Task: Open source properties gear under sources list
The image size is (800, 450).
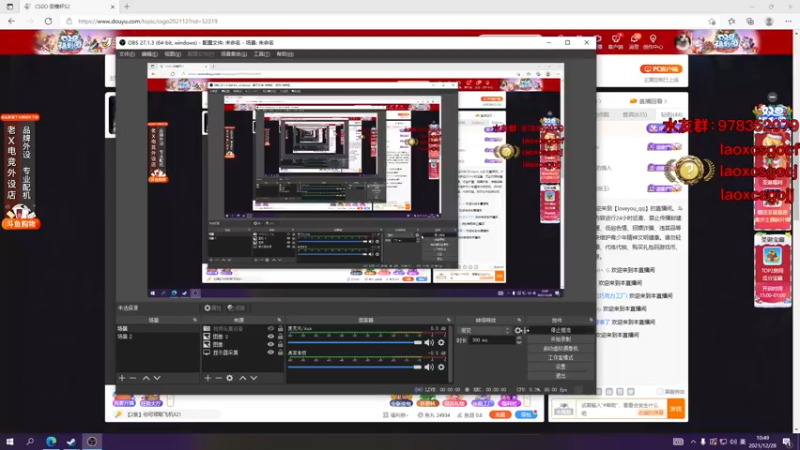Action: click(x=230, y=378)
